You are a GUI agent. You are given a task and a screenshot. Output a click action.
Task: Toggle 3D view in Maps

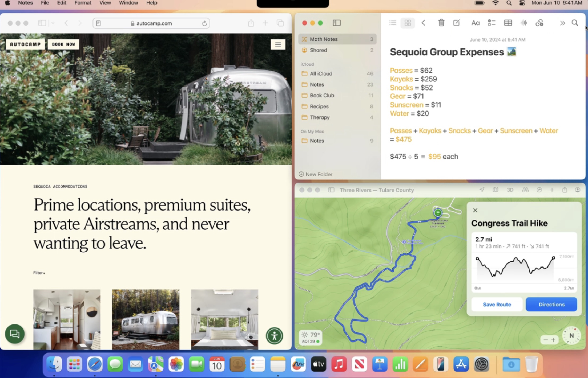(x=510, y=190)
